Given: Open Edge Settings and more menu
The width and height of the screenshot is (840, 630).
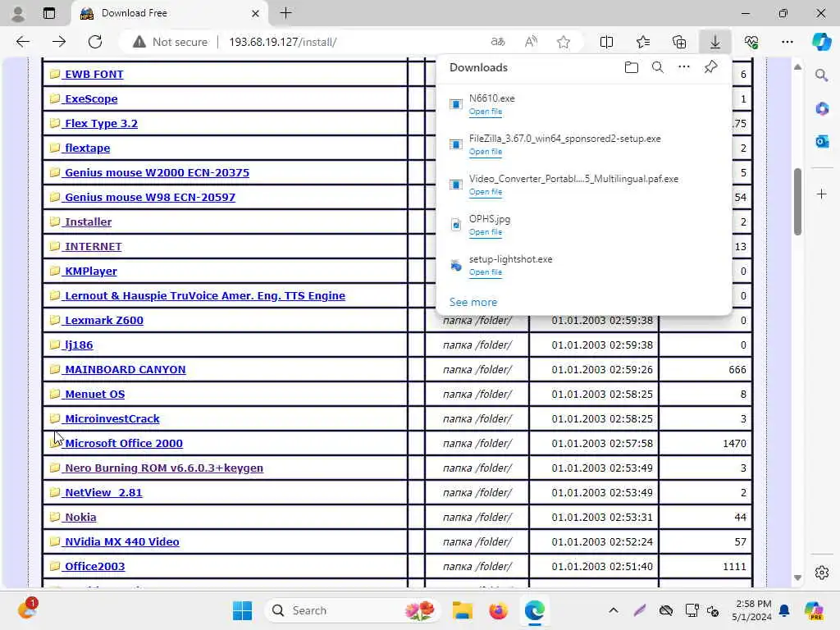Looking at the screenshot, I should (x=787, y=42).
